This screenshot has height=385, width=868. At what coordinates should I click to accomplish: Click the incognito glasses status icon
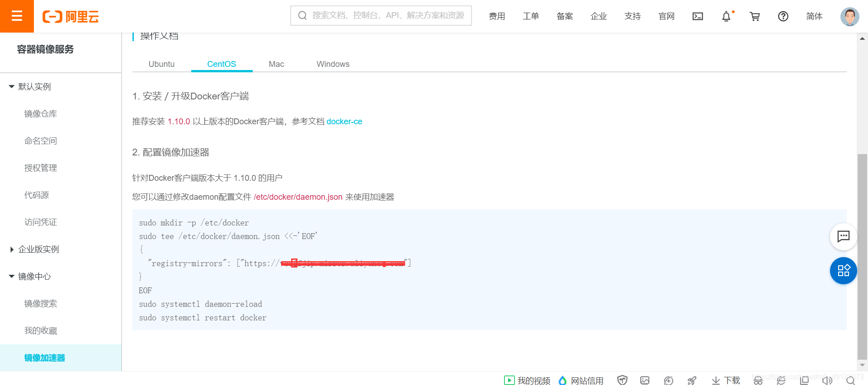(758, 380)
